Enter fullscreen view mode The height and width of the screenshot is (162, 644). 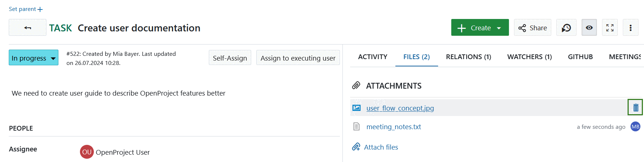[x=610, y=28]
